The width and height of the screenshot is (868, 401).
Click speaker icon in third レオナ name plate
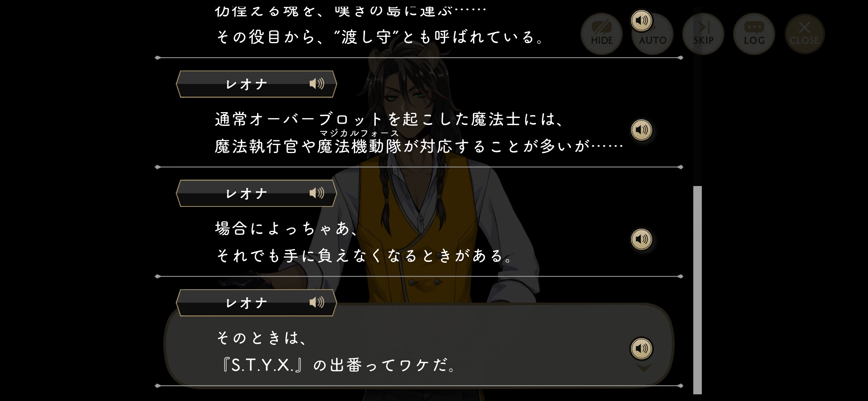coord(317,303)
